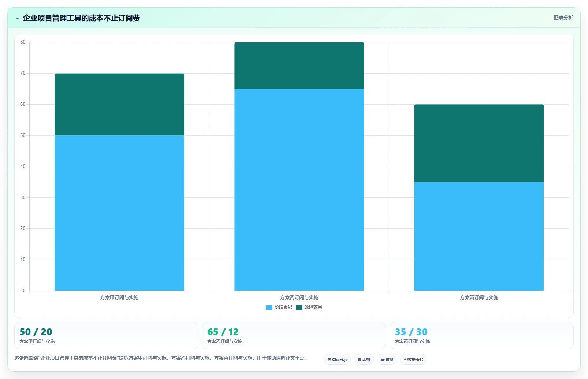588x379 pixels.
Task: Click the 0 value on the y-axis
Action: pos(24,291)
